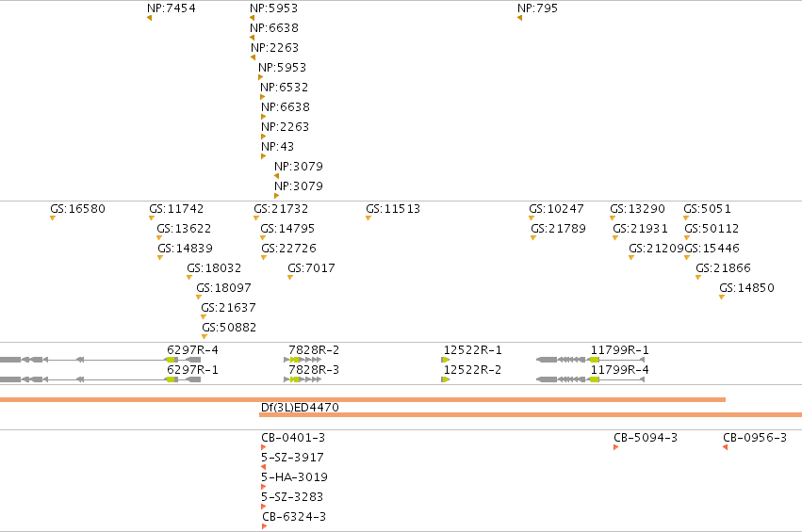Viewport: 802px width, 532px height.
Task: Click the left-pointing NP:3079 insertion marker
Action: (277, 176)
